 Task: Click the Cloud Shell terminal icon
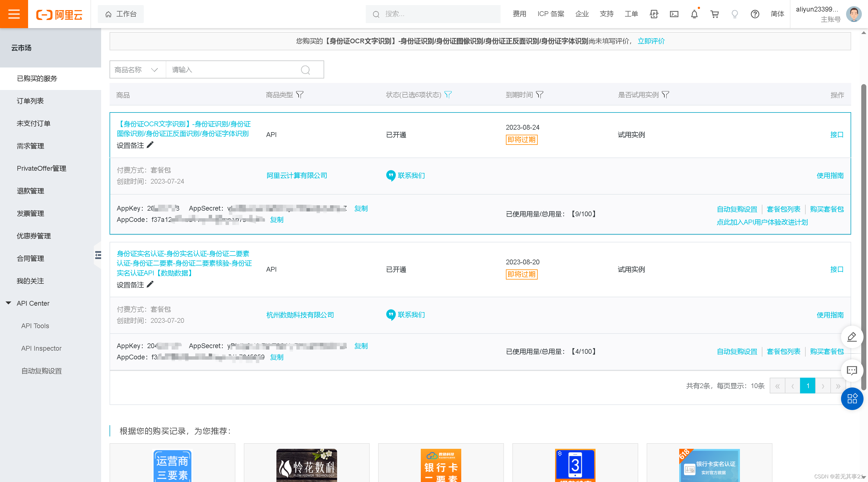coord(674,14)
